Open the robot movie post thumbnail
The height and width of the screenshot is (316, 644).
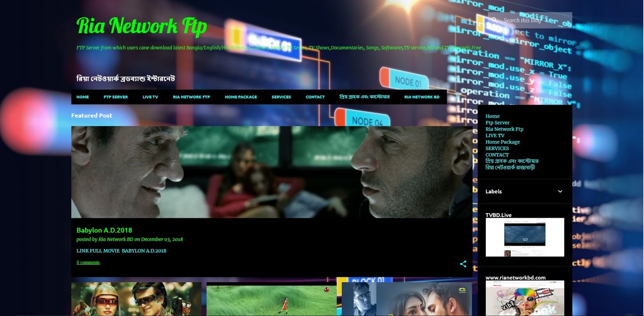136,299
